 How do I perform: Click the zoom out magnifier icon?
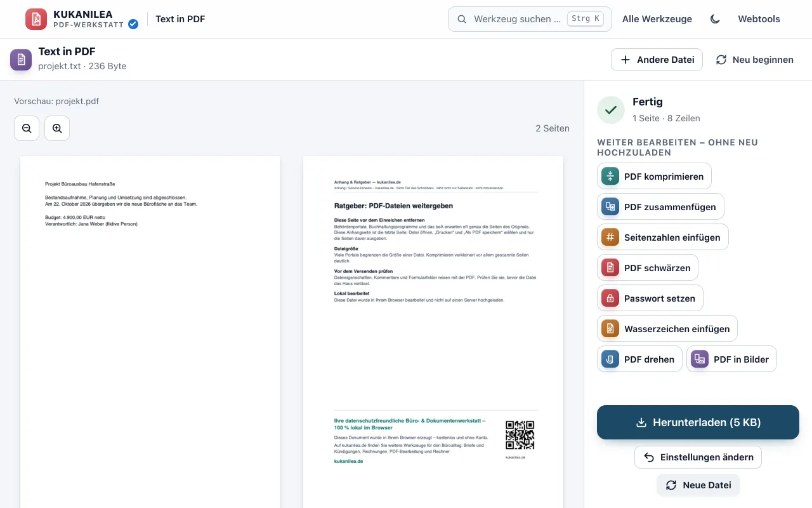(x=27, y=128)
